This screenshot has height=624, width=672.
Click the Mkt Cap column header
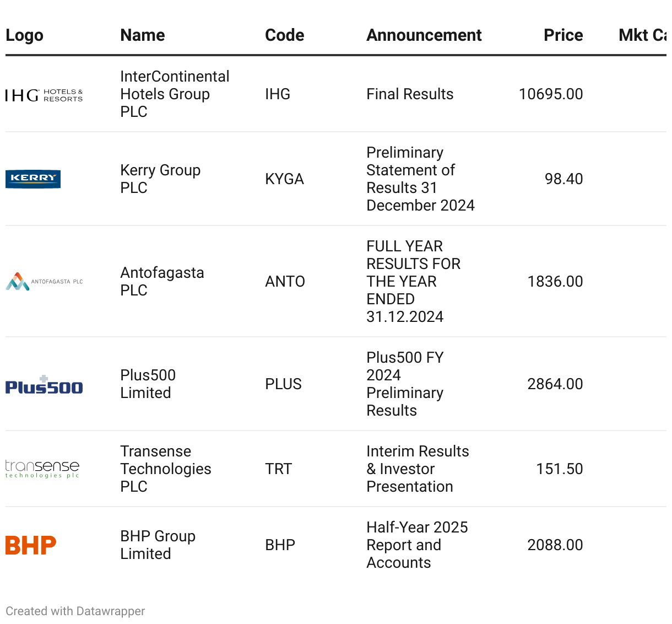642,35
